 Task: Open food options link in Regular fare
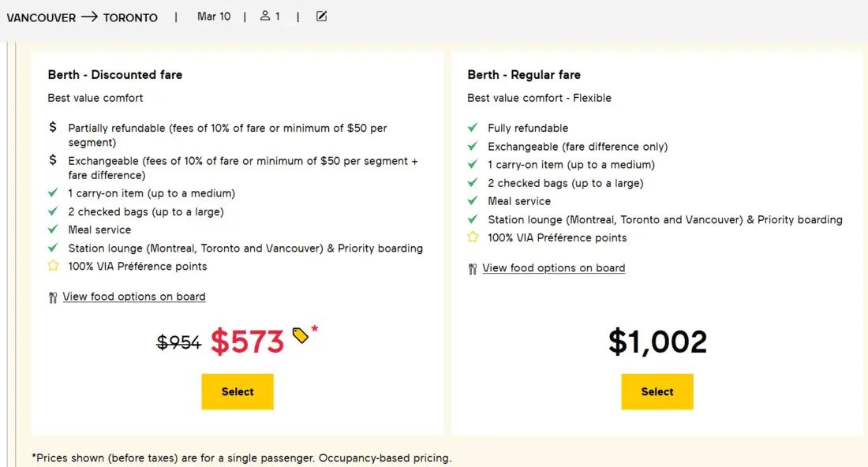[x=554, y=268]
